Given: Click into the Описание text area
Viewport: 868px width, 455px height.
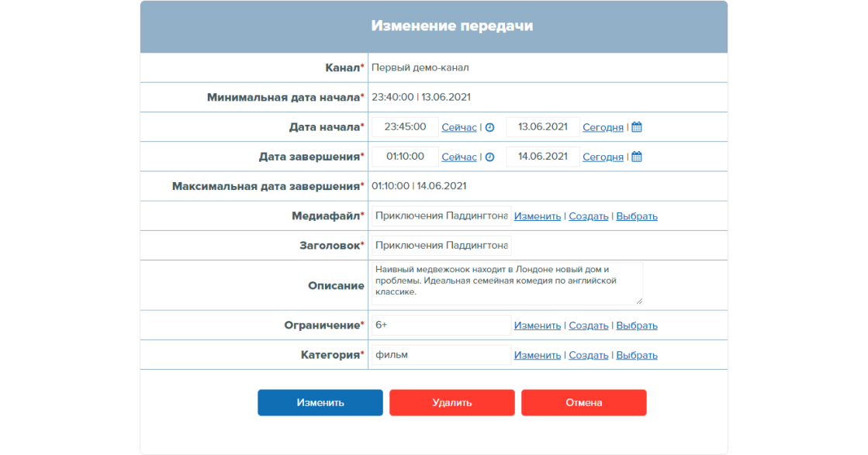Looking at the screenshot, I should [x=507, y=283].
